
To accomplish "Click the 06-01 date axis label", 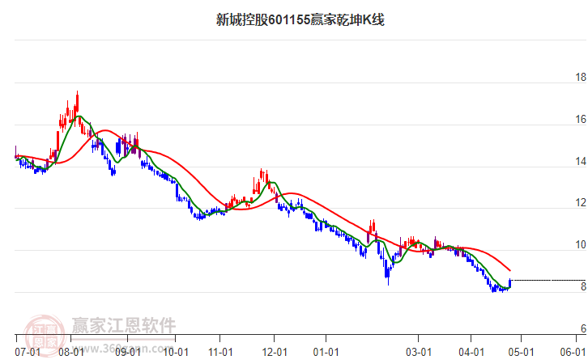I will click(x=573, y=352).
